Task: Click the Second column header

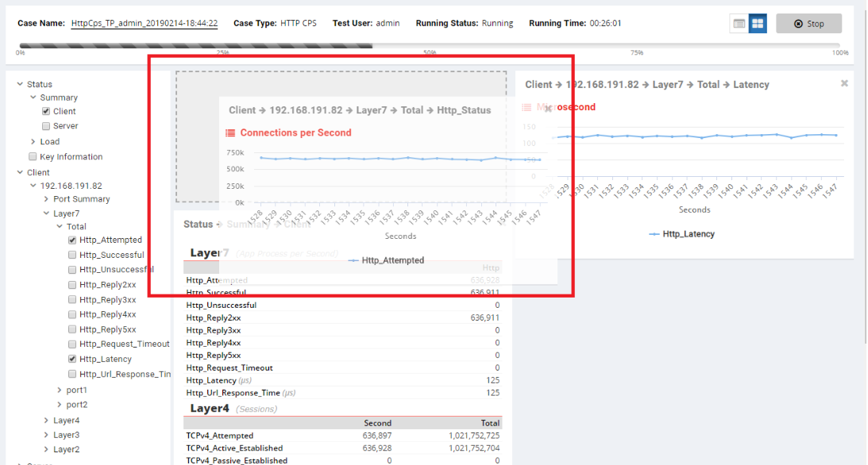Action: click(377, 423)
